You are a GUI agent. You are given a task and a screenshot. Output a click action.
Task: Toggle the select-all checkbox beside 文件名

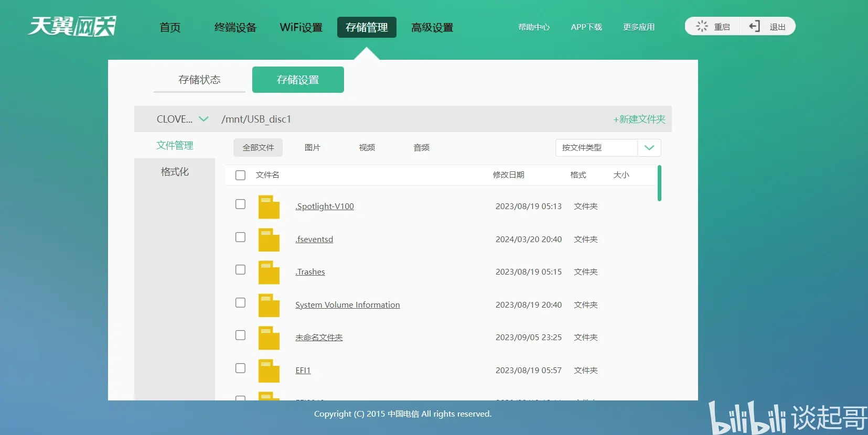240,175
